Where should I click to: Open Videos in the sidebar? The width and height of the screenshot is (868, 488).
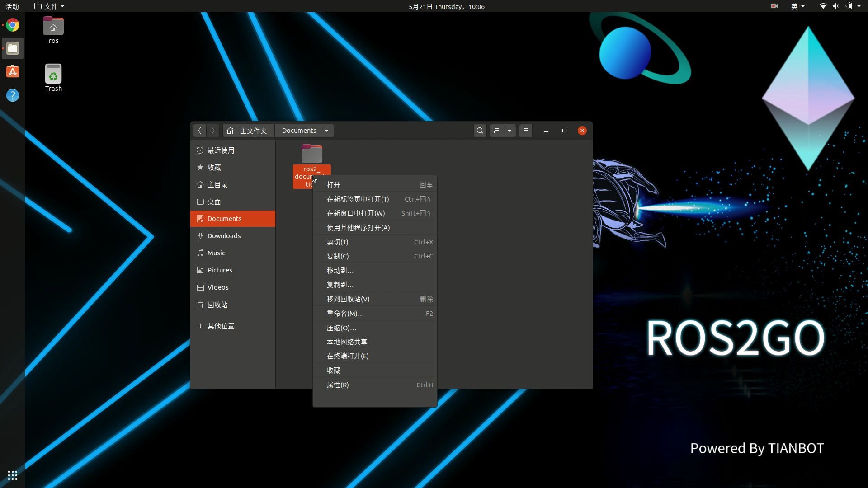point(233,287)
